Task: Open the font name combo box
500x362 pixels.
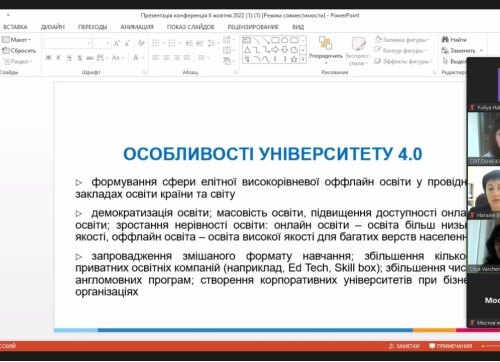Action: pos(68,43)
